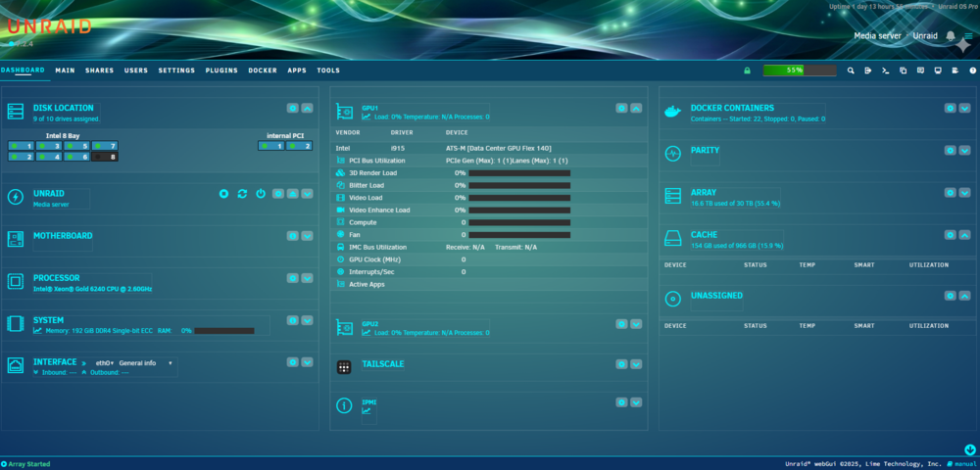Open GPU1 settings gear

[x=621, y=108]
